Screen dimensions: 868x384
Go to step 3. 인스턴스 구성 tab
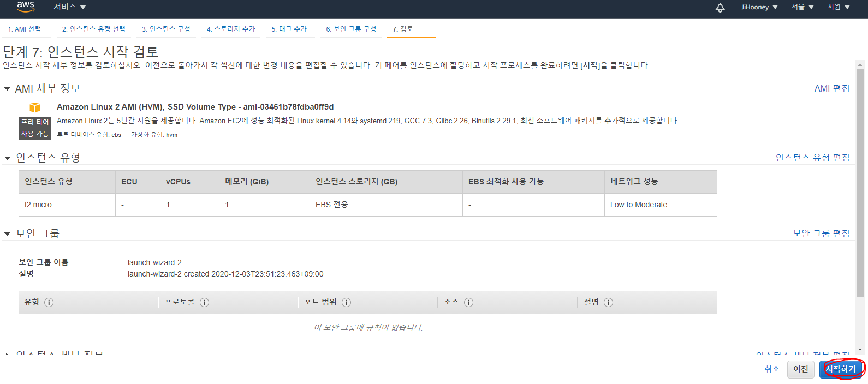click(166, 29)
